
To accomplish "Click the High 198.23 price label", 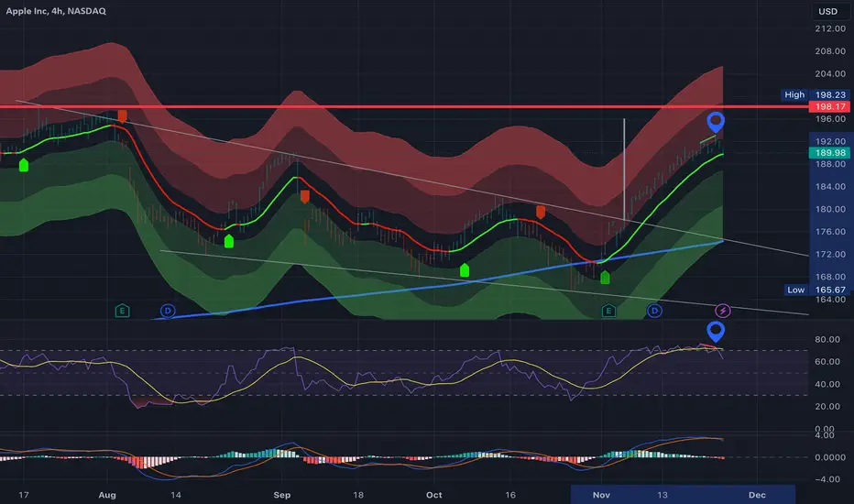I will click(816, 94).
